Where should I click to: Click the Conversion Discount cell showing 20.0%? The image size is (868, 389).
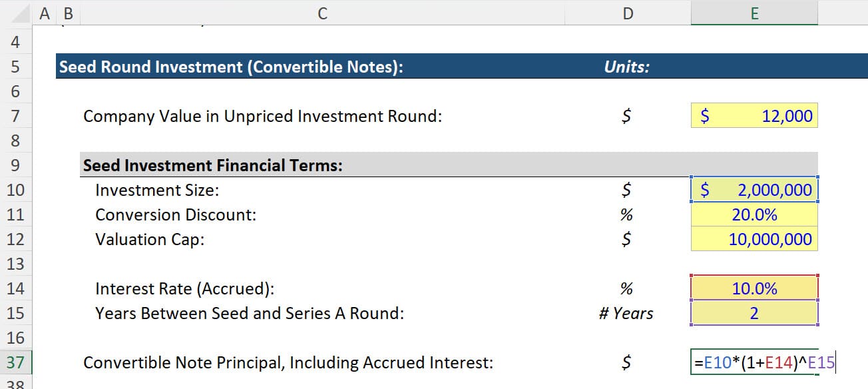tap(754, 214)
